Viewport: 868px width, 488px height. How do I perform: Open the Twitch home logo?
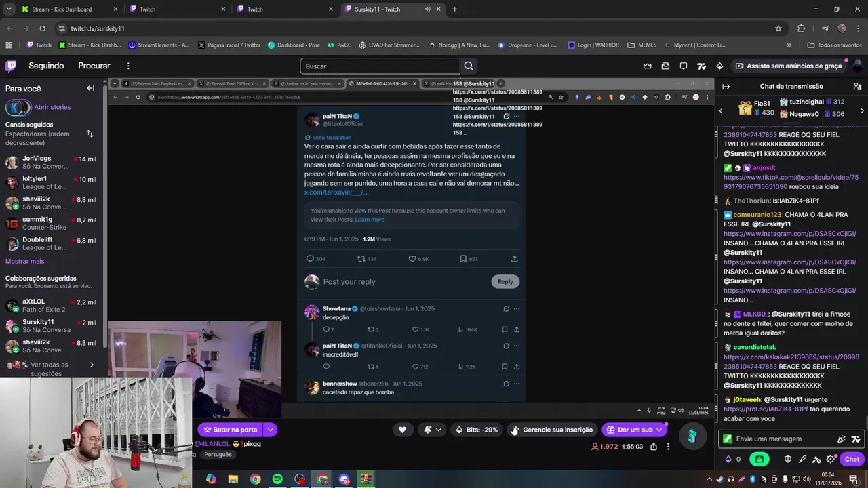11,66
